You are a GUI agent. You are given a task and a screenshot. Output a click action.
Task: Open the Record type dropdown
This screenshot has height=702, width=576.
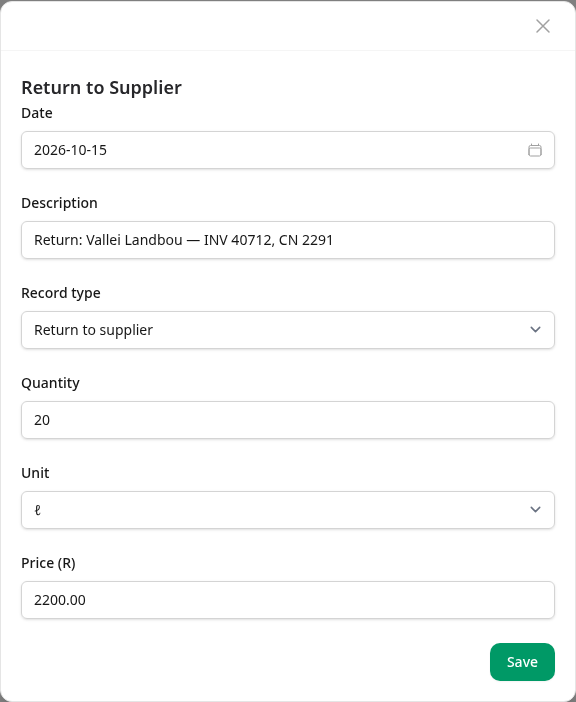[x=288, y=330]
